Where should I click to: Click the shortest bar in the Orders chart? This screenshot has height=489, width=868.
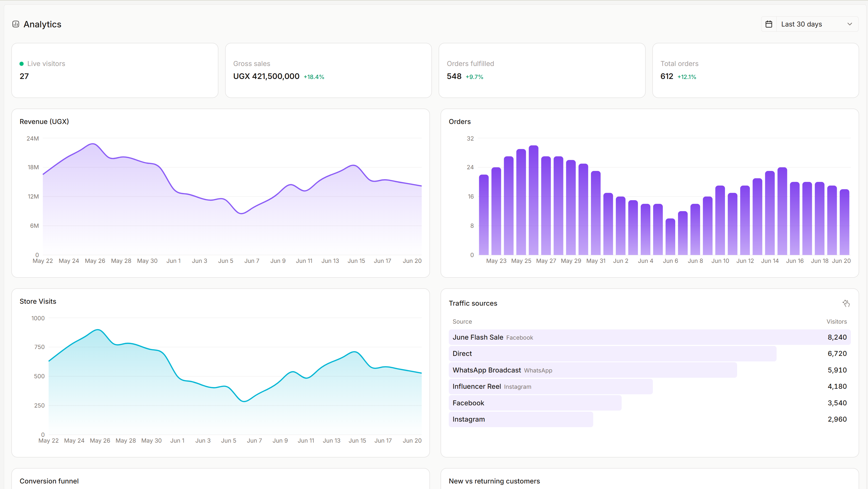[x=670, y=237]
